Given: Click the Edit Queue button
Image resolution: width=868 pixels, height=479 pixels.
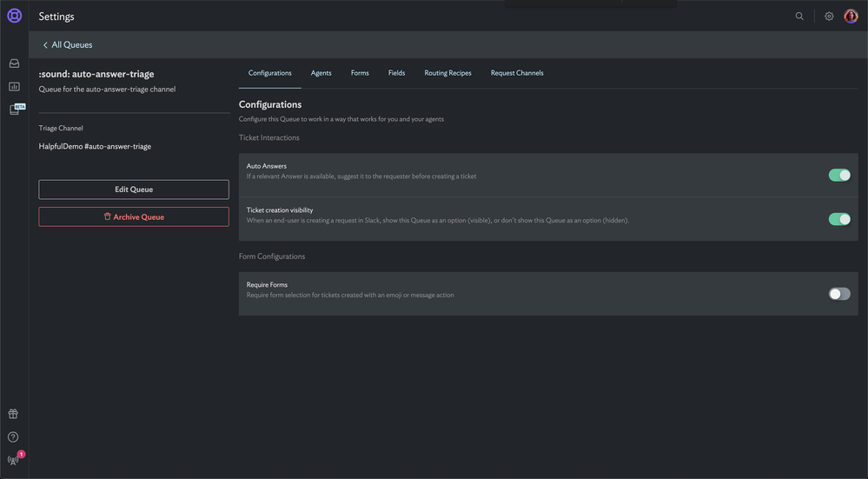Looking at the screenshot, I should point(134,190).
